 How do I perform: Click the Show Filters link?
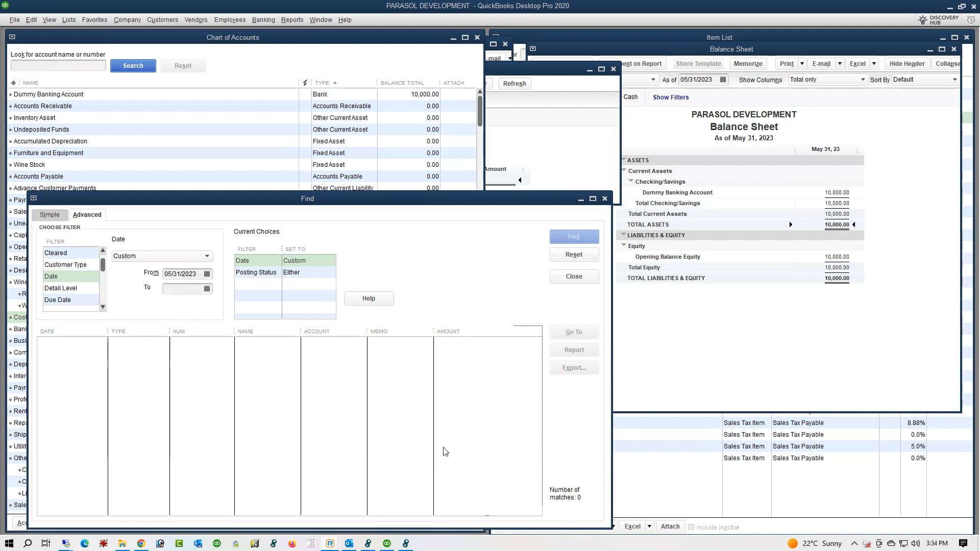[x=671, y=97]
